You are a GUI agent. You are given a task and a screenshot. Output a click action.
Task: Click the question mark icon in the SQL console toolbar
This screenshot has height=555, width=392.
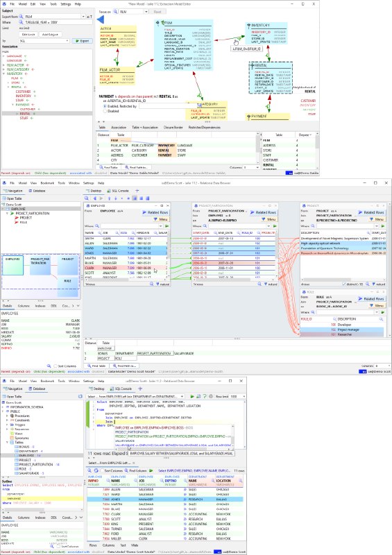coord(205,396)
